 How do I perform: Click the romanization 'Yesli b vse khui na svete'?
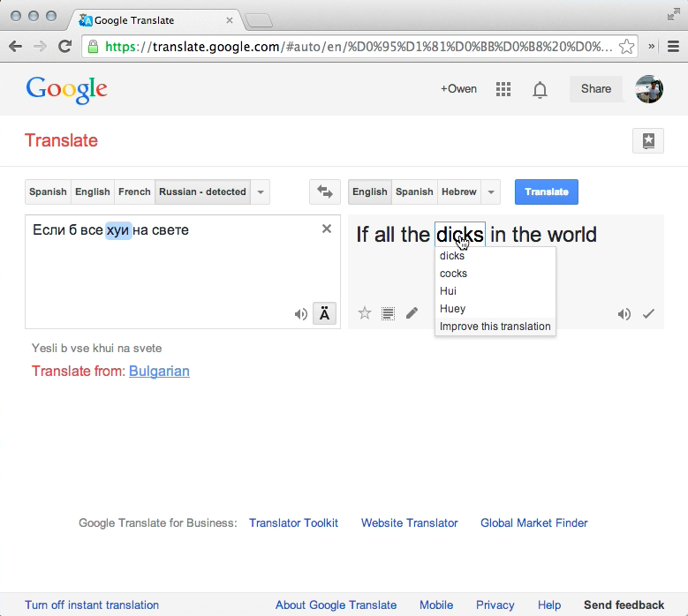96,348
